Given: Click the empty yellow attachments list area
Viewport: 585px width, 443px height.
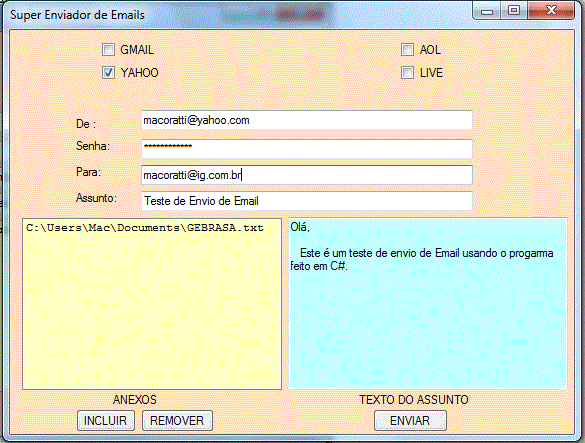Looking at the screenshot, I should coord(152,312).
